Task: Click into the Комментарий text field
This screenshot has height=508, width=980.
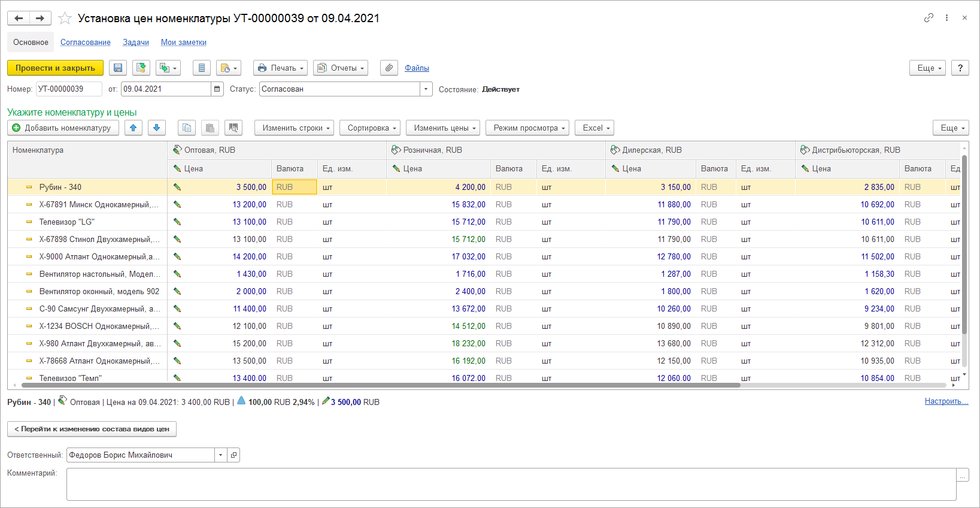Action: click(x=511, y=484)
